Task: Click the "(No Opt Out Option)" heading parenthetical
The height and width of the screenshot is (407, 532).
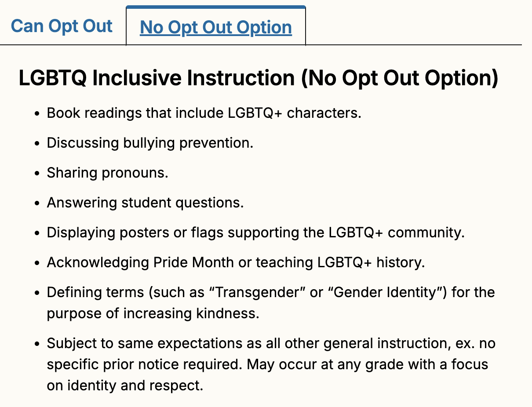Action: [400, 78]
